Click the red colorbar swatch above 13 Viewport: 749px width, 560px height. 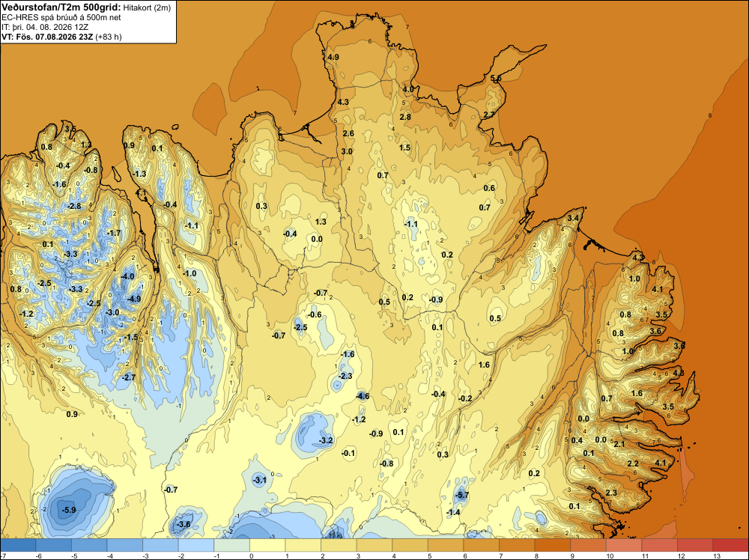pos(730,545)
